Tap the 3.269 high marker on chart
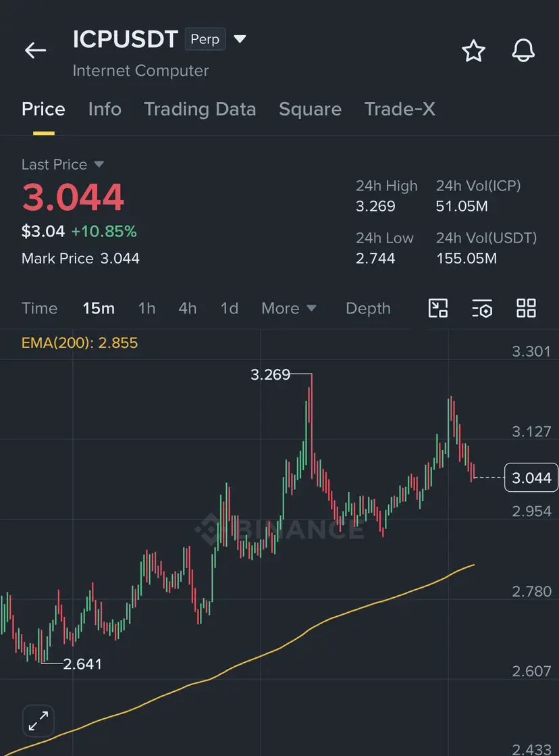Image resolution: width=559 pixels, height=756 pixels. (x=270, y=375)
